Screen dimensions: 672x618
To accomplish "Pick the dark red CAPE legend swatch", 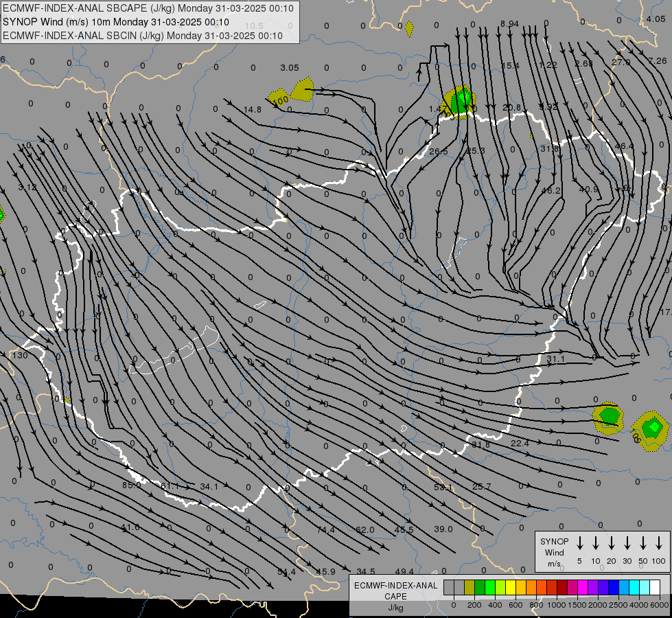I will (x=562, y=588).
